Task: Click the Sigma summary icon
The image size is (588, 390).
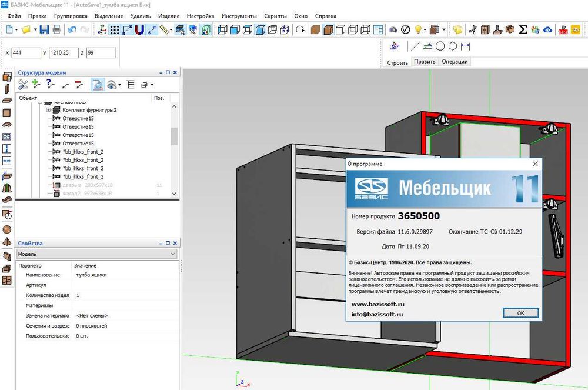Action: click(523, 29)
